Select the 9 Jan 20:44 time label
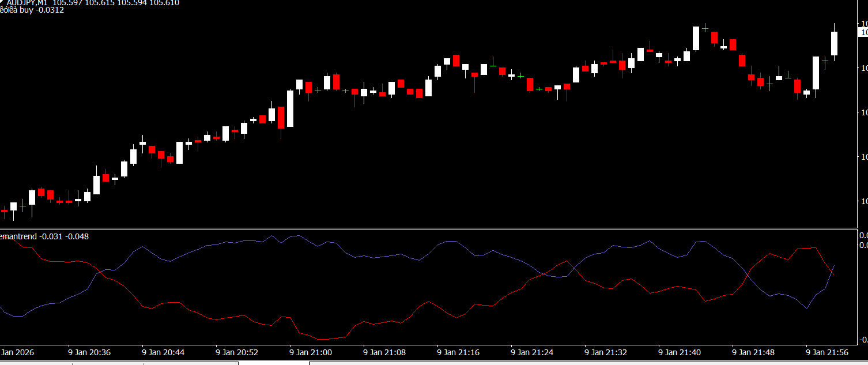Viewport: 868px width, 365px height. click(x=163, y=352)
